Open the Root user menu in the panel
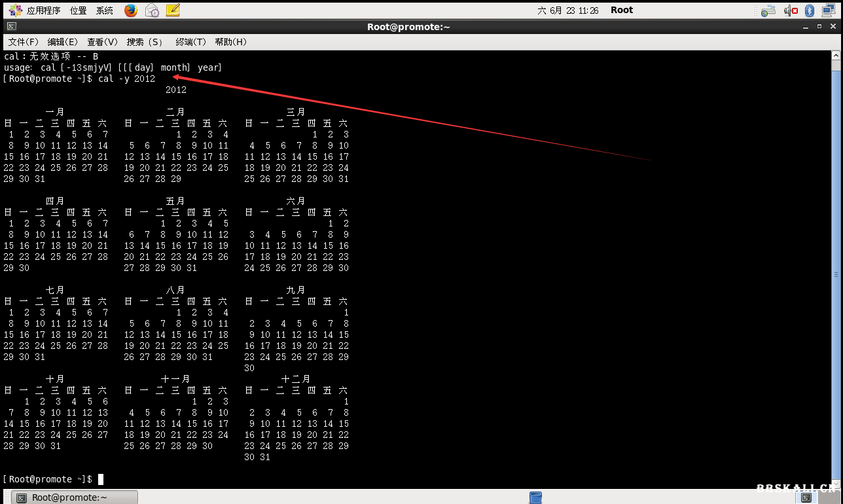843x504 pixels. point(620,10)
